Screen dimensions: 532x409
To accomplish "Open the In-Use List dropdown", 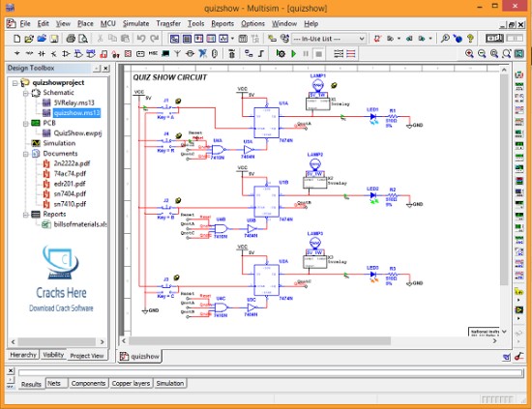I will [362, 39].
